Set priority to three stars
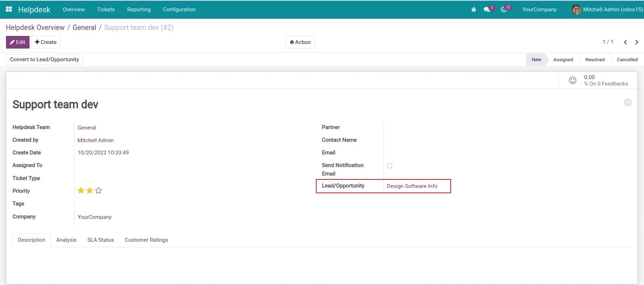Image resolution: width=644 pixels, height=285 pixels. [x=99, y=191]
